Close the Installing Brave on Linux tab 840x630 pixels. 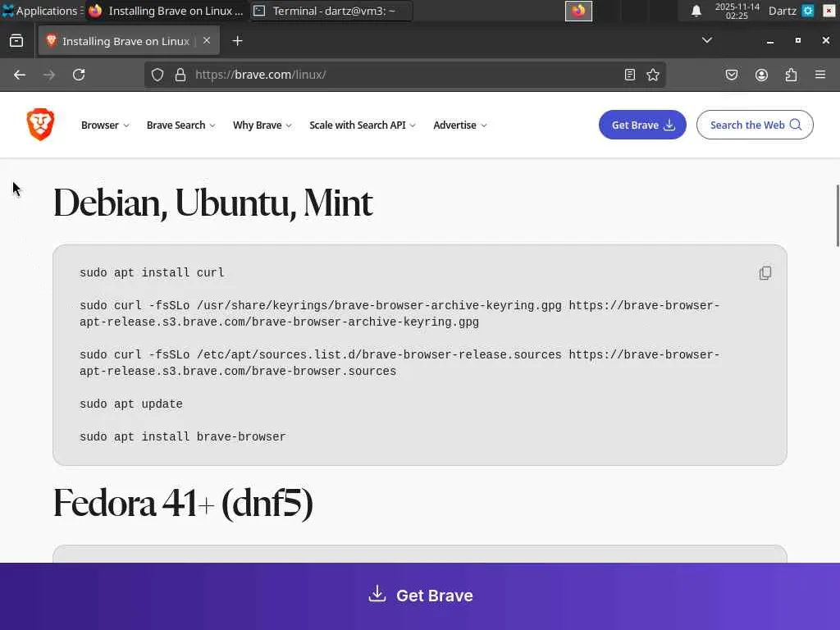207,41
